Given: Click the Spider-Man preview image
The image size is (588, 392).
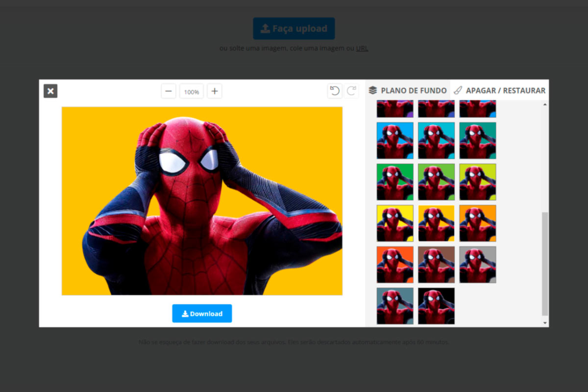Looking at the screenshot, I should (202, 201).
